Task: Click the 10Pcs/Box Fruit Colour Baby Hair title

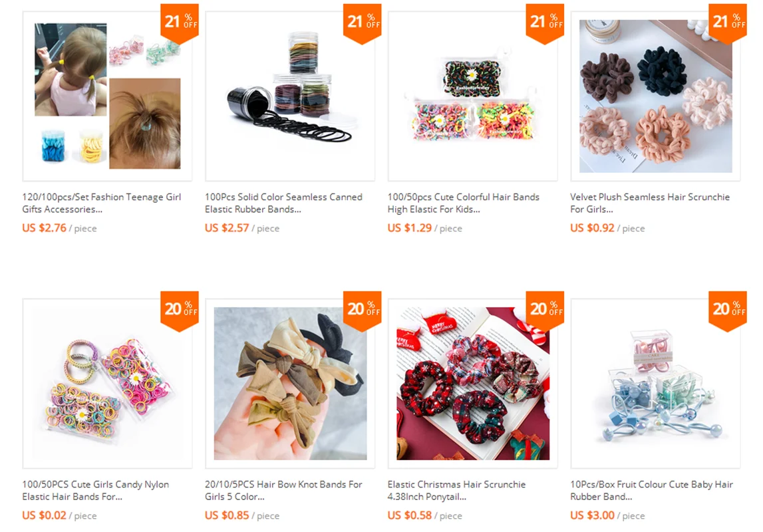Action: click(651, 491)
